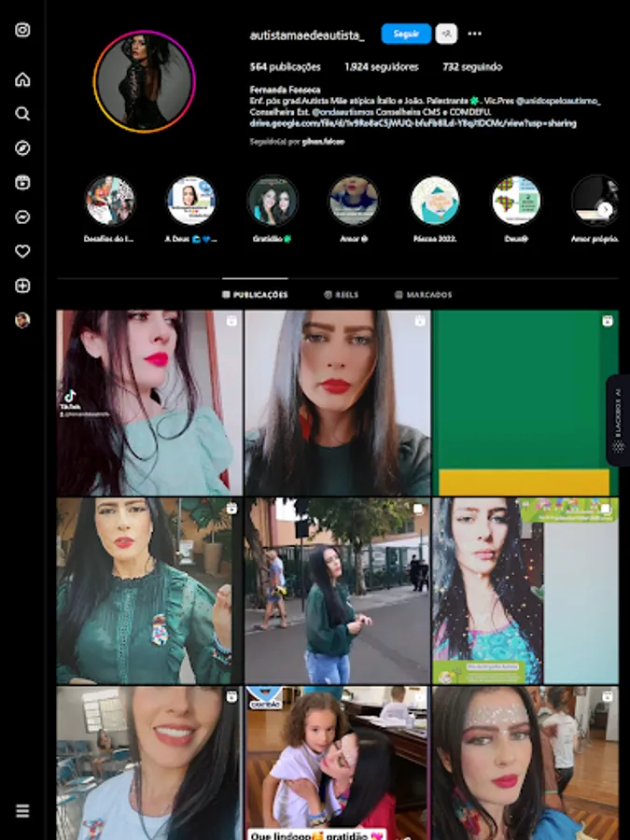This screenshot has height=840, width=630.
Task: Open the Reels sidebar icon
Action: pos(22,183)
